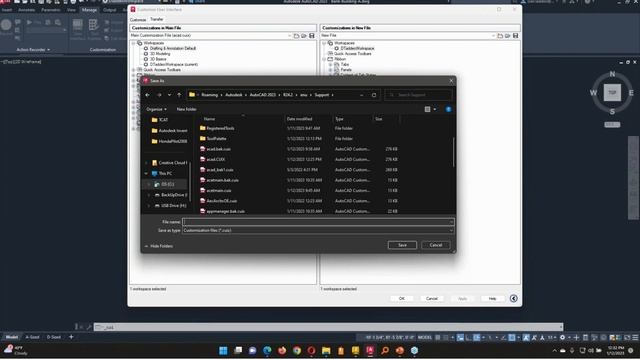640x360 pixels.
Task: Open Output ribbon tab
Action: (109, 10)
